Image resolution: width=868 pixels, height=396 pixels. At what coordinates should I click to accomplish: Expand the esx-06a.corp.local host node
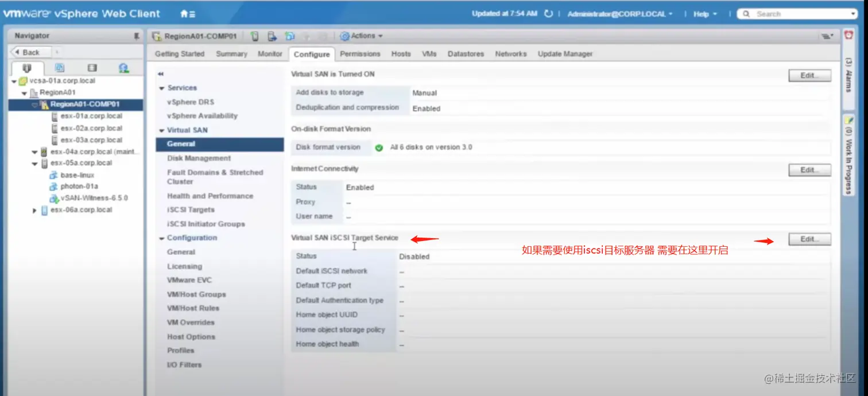[x=35, y=211]
